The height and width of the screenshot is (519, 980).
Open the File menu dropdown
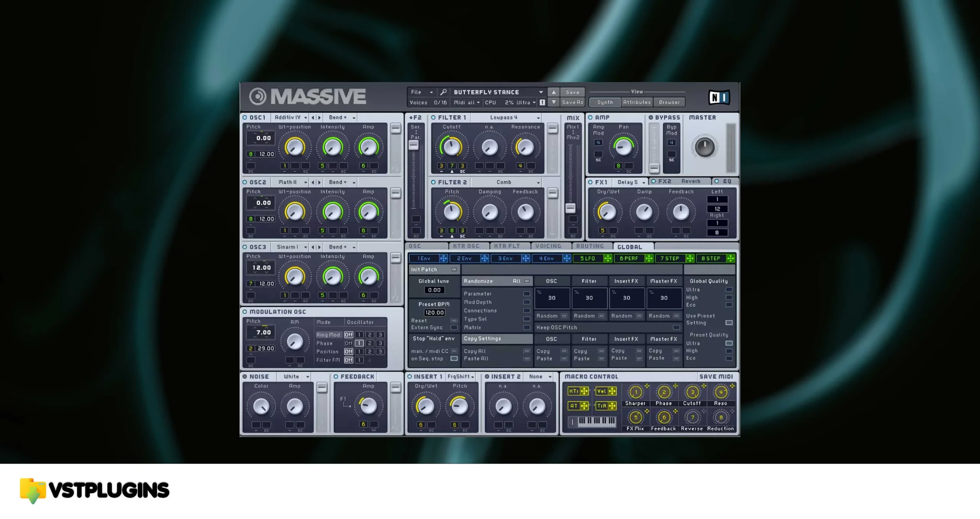tap(421, 92)
